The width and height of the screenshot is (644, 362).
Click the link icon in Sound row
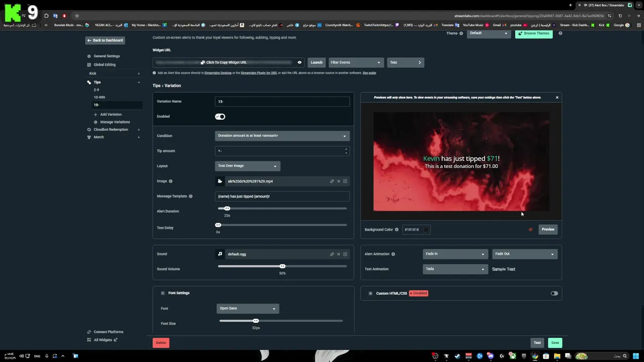pyautogui.click(x=332, y=254)
